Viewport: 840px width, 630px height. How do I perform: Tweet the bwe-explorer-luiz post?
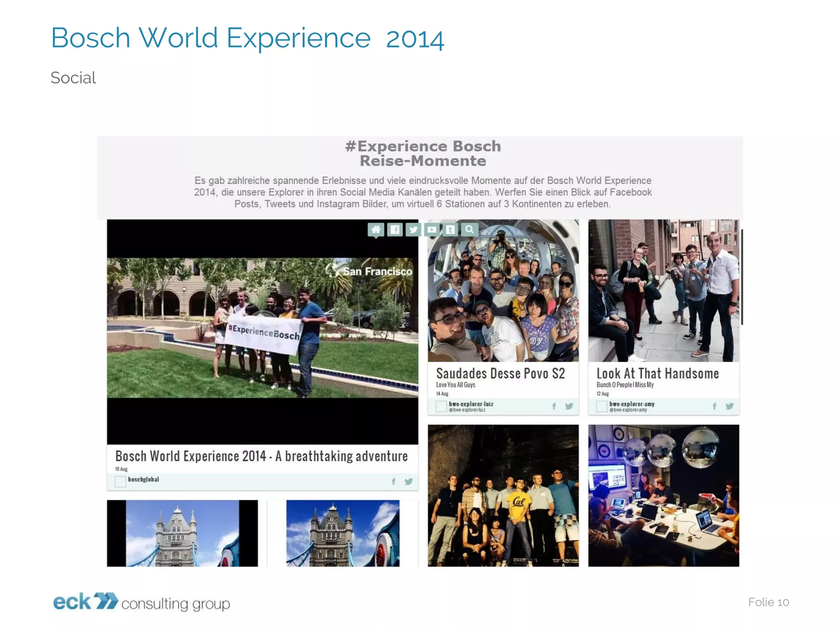click(x=569, y=406)
